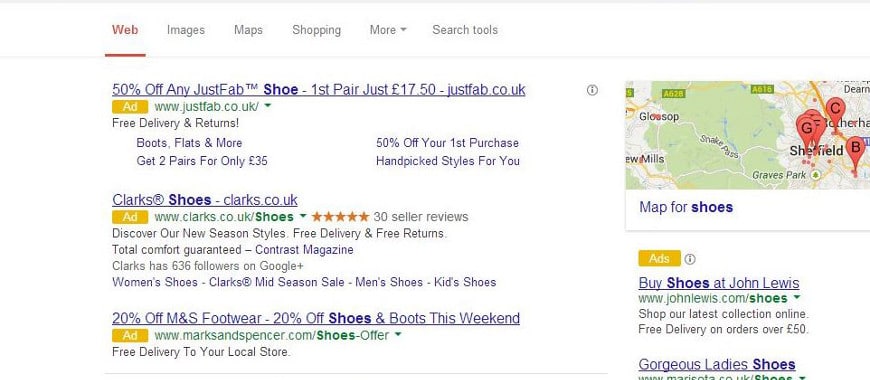Image resolution: width=870 pixels, height=380 pixels.
Task: Click the Sheffield map thumbnail
Action: (x=747, y=135)
